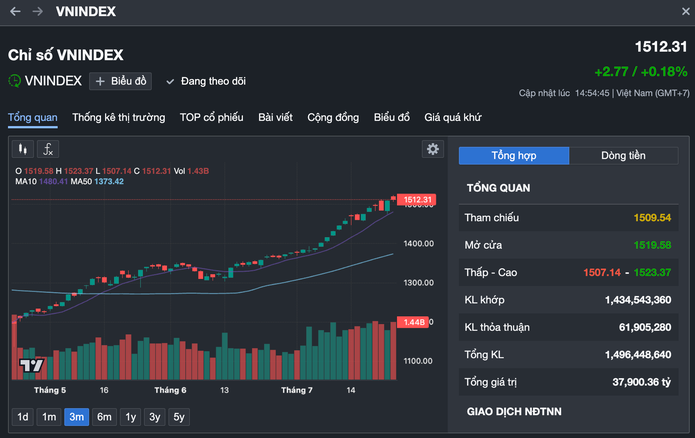Image resolution: width=695 pixels, height=438 pixels.
Task: Open Bài viết tab
Action: point(275,117)
